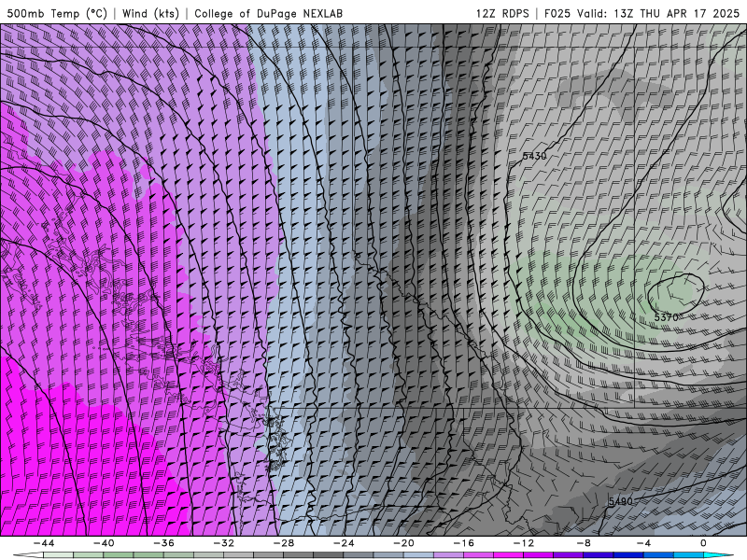This screenshot has width=747, height=560.
Task: Click the -20 colorbar tick label
Action: click(x=404, y=543)
